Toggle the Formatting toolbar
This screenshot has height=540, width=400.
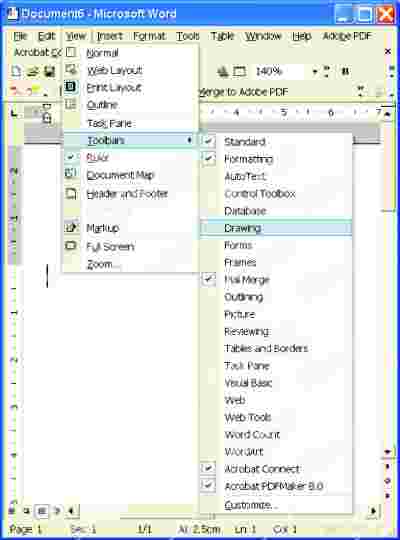click(x=276, y=159)
